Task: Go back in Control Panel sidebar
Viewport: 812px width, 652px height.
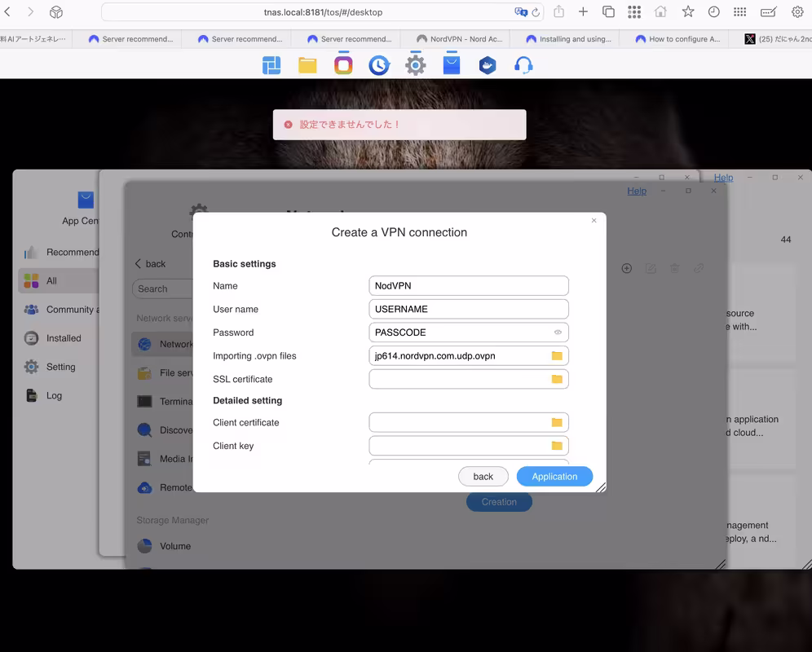Action: pos(151,263)
